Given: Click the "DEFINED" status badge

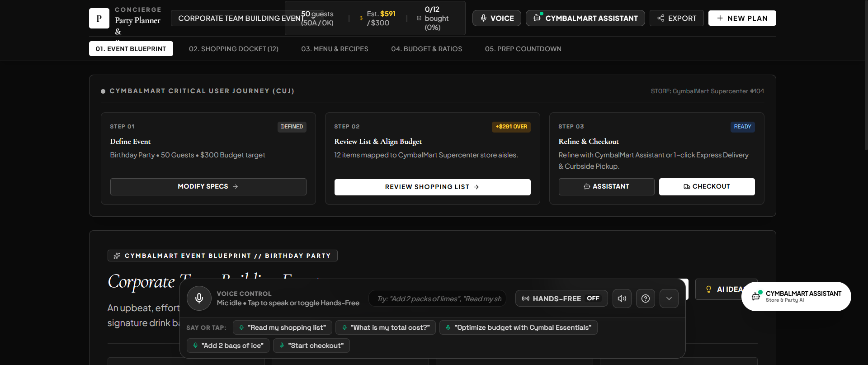Looking at the screenshot, I should 292,127.
